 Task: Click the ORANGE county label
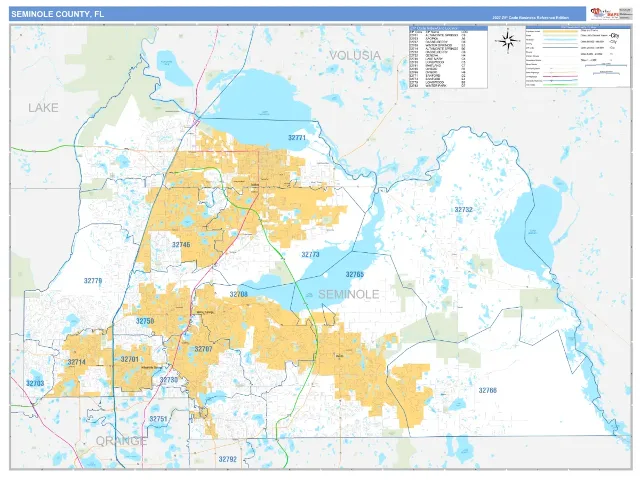122,441
